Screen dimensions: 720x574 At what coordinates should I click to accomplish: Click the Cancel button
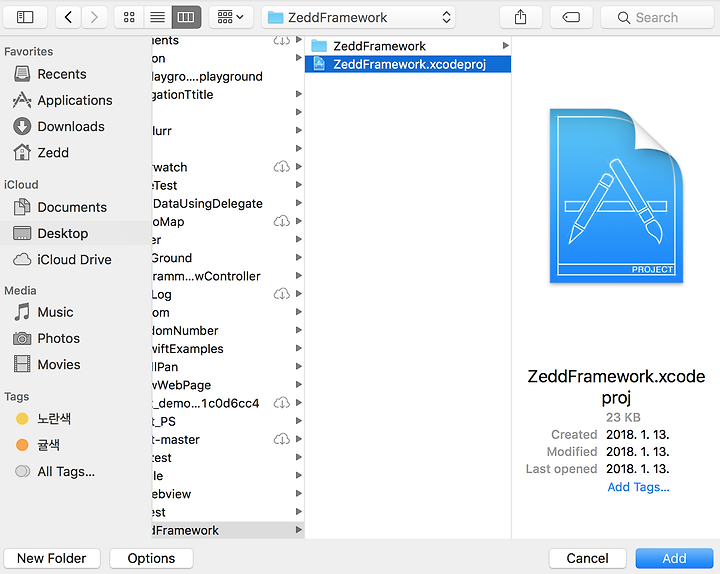point(587,558)
